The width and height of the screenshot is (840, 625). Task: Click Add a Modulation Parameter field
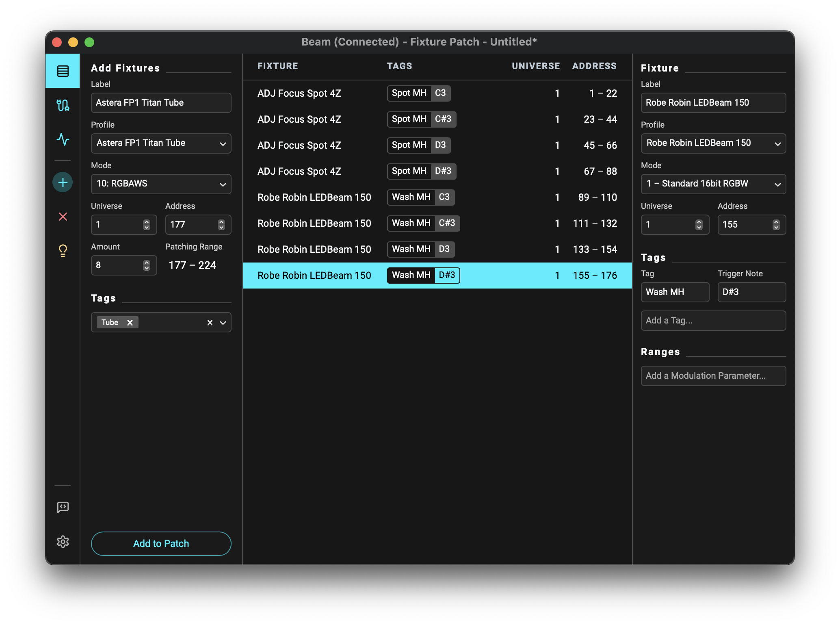click(x=713, y=376)
